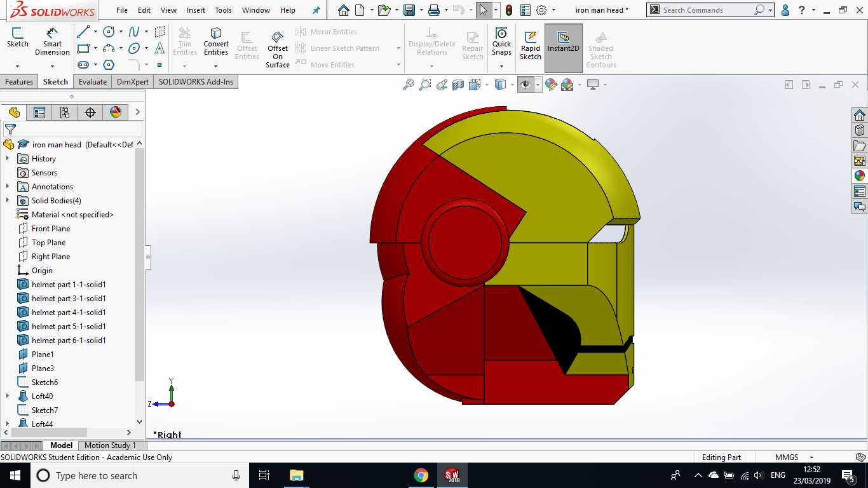This screenshot has height=488, width=868.
Task: Click the Previous View icon
Action: [x=442, y=85]
